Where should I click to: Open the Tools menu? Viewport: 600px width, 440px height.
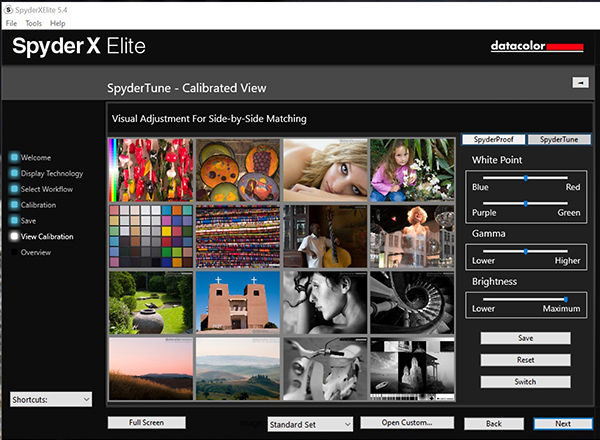(33, 22)
